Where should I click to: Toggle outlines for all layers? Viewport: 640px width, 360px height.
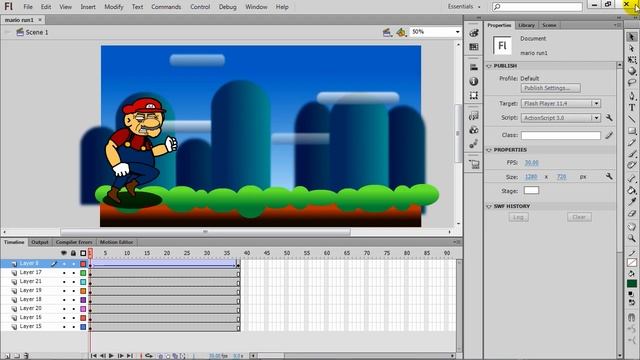[83, 253]
